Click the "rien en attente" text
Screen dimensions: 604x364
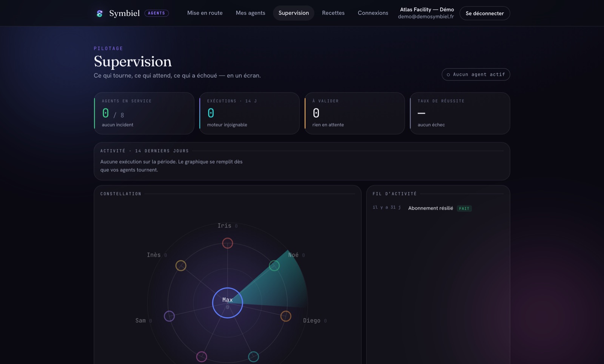[x=328, y=125]
